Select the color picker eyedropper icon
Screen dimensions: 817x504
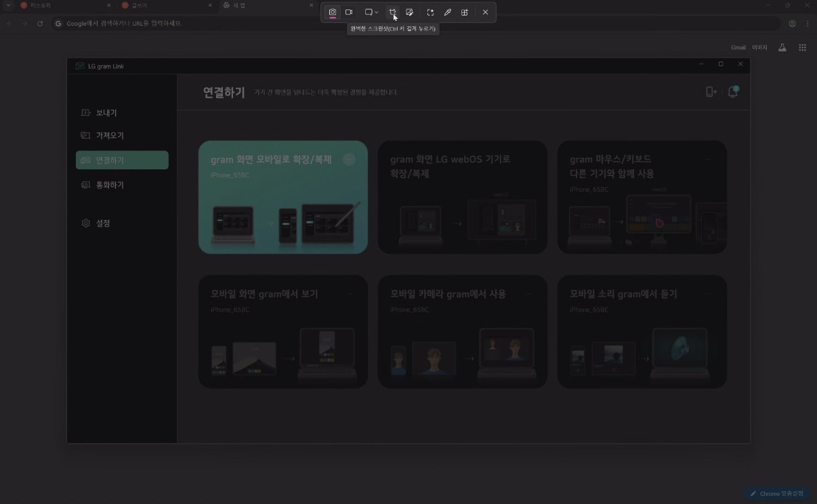point(447,12)
